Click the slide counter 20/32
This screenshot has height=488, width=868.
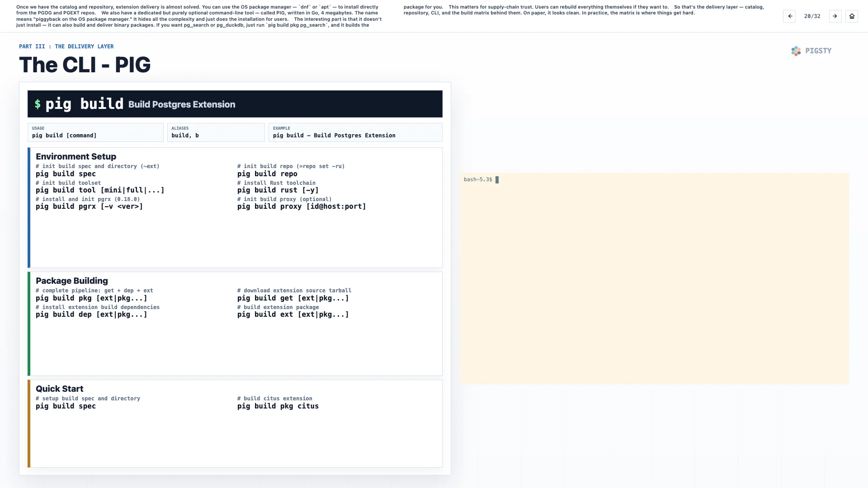click(812, 16)
